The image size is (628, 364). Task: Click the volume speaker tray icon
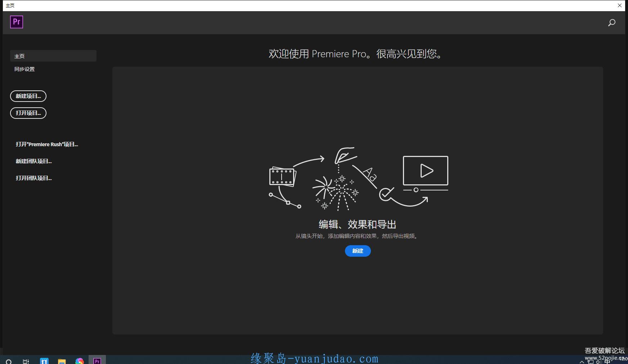pos(598,362)
